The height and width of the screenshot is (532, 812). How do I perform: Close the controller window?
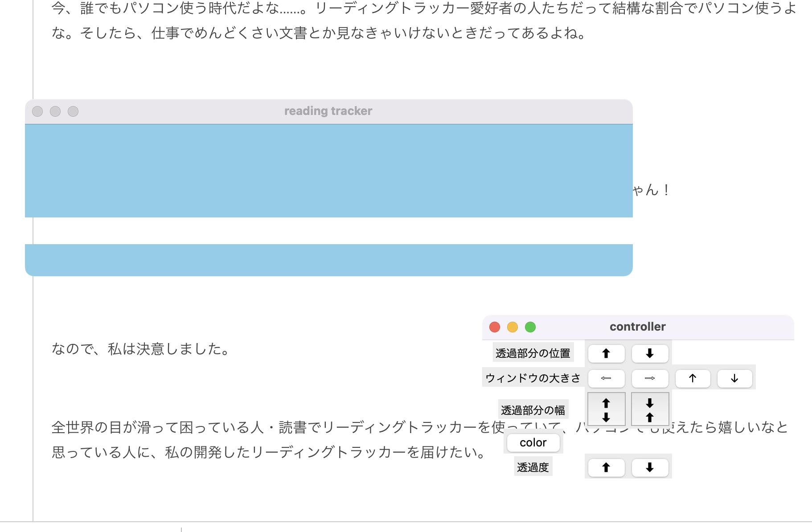tap(495, 327)
